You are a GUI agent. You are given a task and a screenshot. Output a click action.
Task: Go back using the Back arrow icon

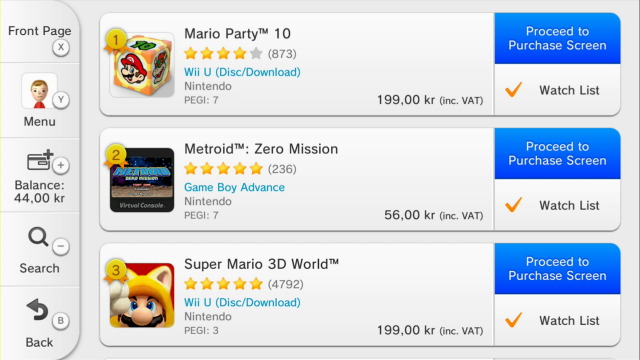pyautogui.click(x=37, y=309)
